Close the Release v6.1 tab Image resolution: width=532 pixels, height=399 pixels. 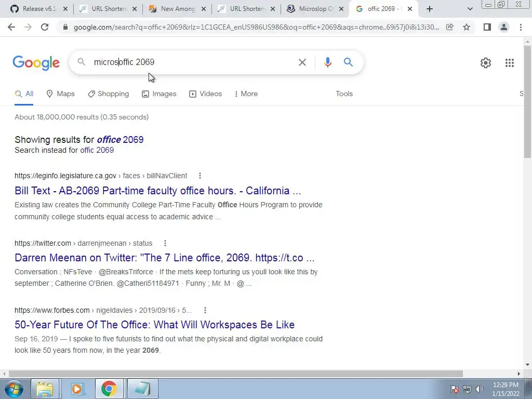point(65,9)
